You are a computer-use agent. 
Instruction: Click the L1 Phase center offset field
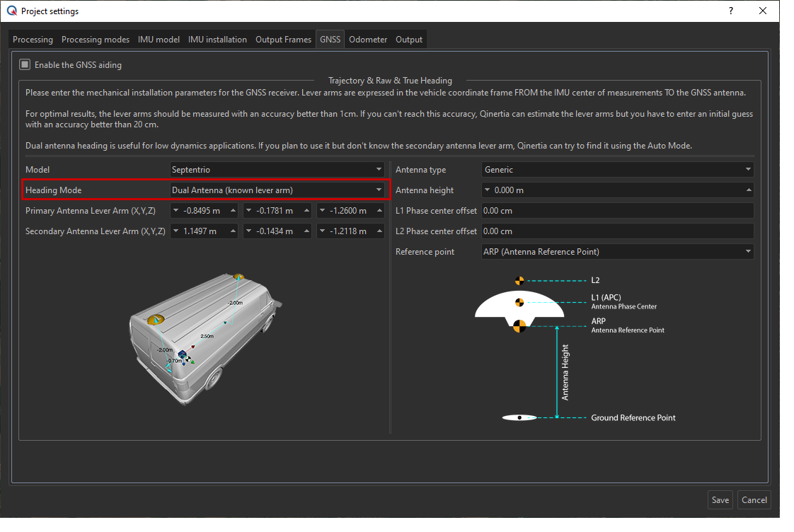[617, 211]
